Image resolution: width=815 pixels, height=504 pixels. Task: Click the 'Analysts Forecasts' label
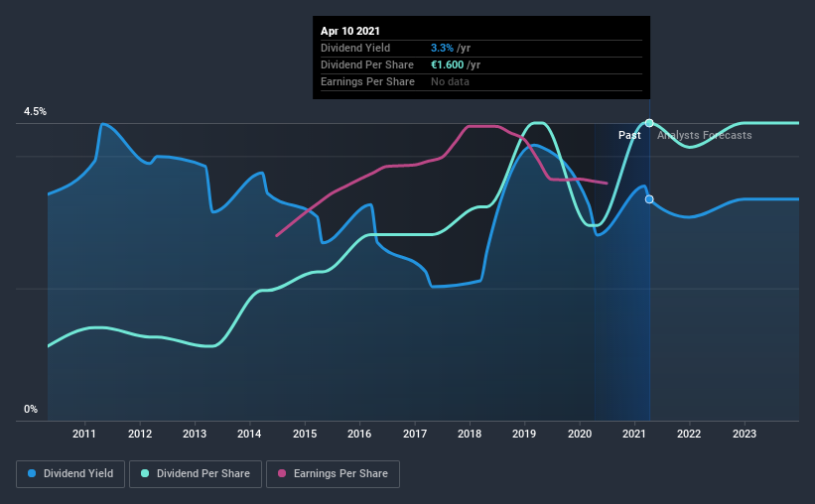click(704, 135)
